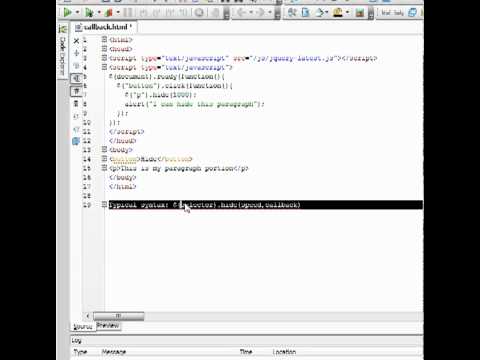The image size is (480, 360).
Task: Click the blue window icon at toolbar's right end
Action: tap(413, 13)
